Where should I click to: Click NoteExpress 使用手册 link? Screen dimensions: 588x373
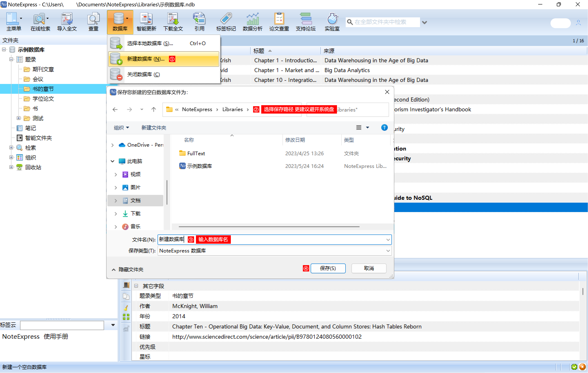[35, 337]
